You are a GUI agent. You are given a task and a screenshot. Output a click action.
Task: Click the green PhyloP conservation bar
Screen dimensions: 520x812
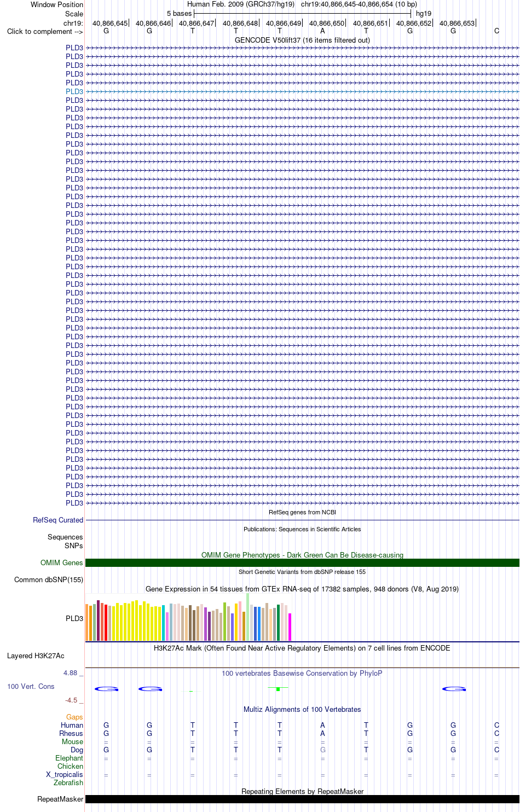pos(278,688)
